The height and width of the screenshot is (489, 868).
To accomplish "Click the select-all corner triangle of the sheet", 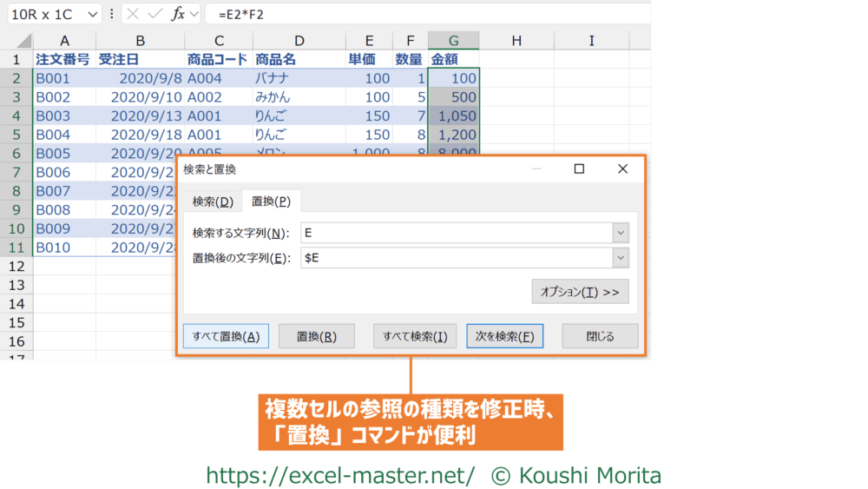I will pos(23,41).
